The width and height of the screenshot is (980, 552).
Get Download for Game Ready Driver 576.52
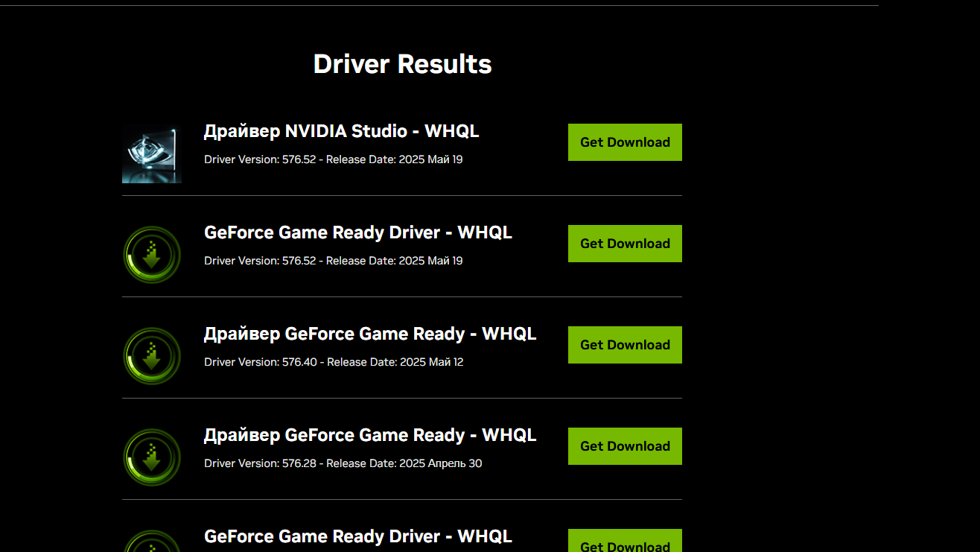pos(625,244)
